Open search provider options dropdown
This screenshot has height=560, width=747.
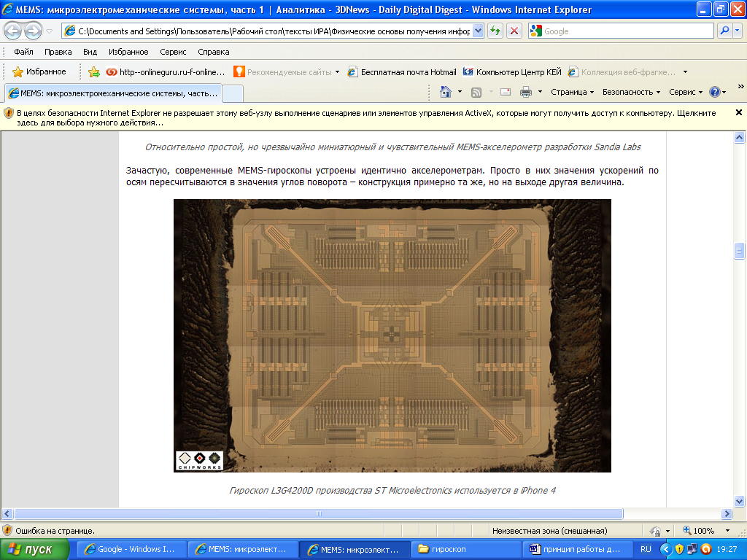tap(737, 31)
